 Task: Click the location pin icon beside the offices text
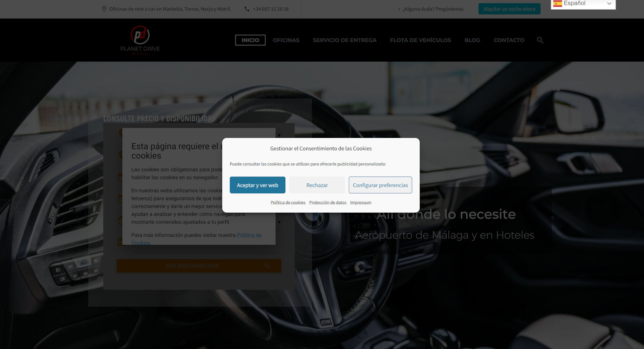coord(104,9)
